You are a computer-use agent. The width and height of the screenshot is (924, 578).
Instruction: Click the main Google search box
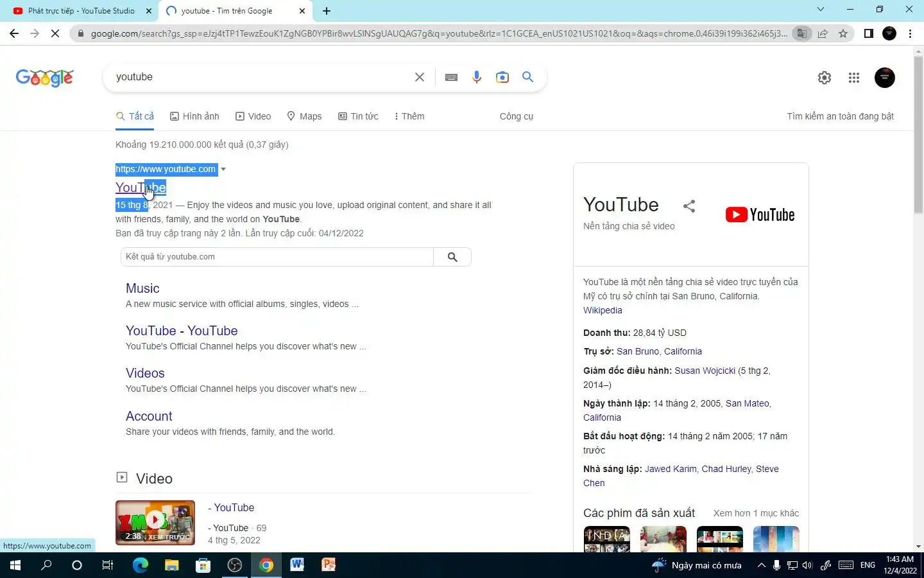pyautogui.click(x=263, y=77)
